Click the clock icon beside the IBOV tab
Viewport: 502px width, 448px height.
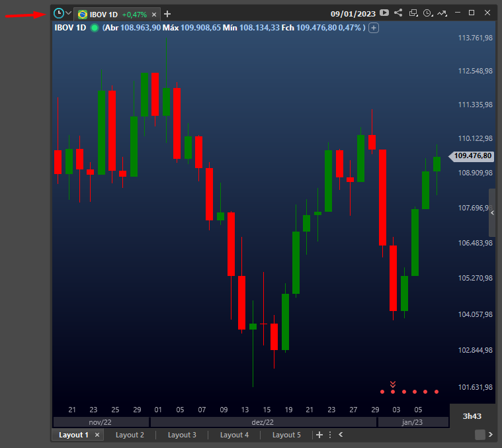(x=59, y=13)
